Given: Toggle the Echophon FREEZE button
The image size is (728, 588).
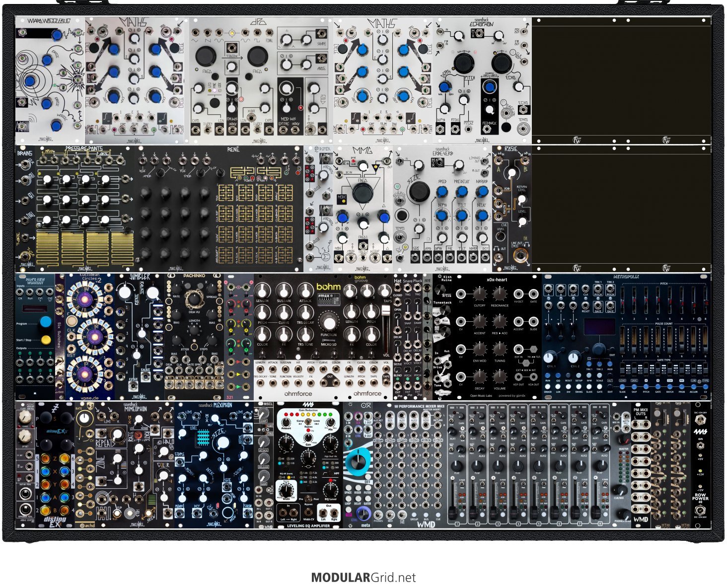Looking at the screenshot, I should tap(505, 127).
